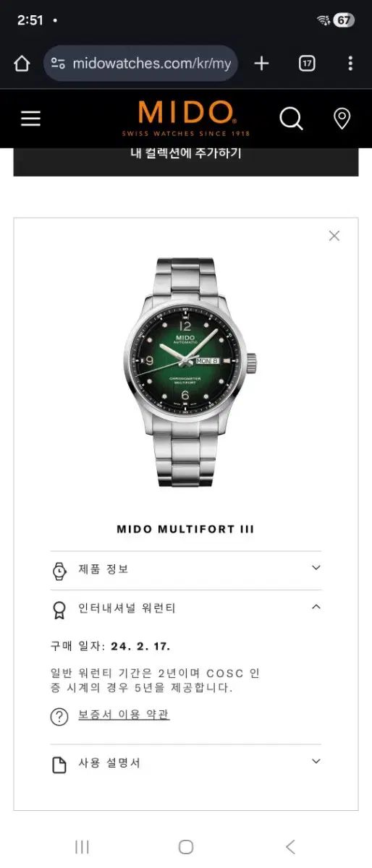Open the Android recent apps button
This screenshot has width=372, height=868.
83,846
